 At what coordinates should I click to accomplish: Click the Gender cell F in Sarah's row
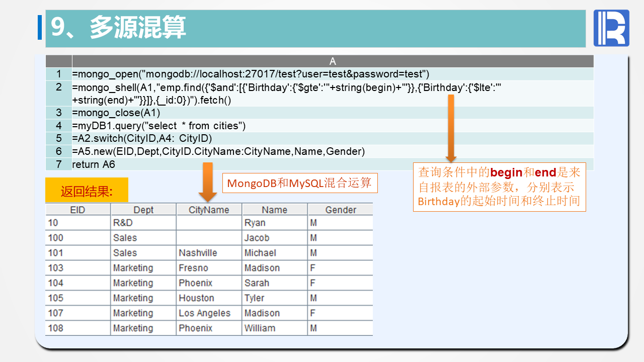tap(341, 283)
